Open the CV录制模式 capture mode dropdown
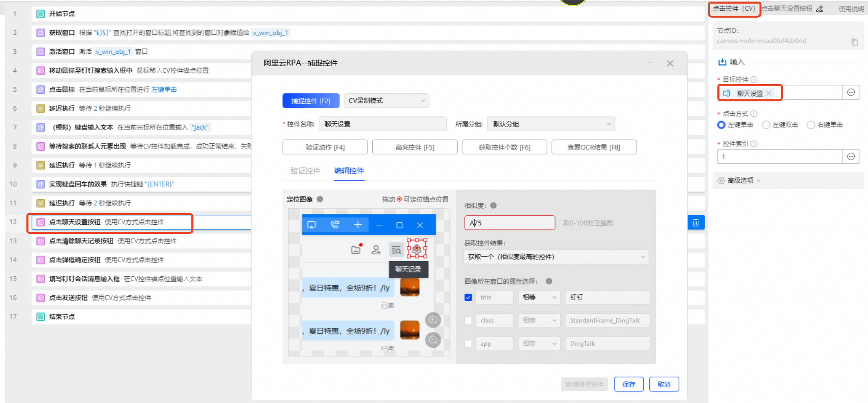 (386, 101)
